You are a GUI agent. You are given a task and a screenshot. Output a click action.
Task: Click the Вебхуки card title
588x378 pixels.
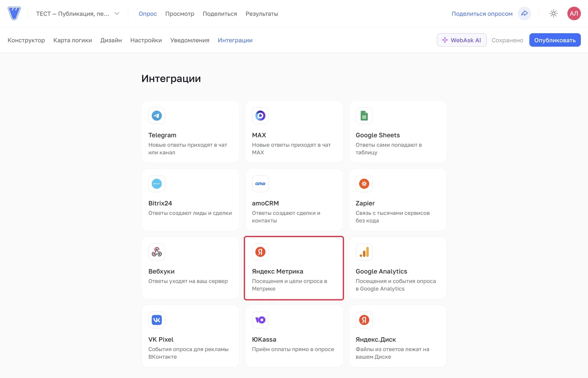coord(161,271)
